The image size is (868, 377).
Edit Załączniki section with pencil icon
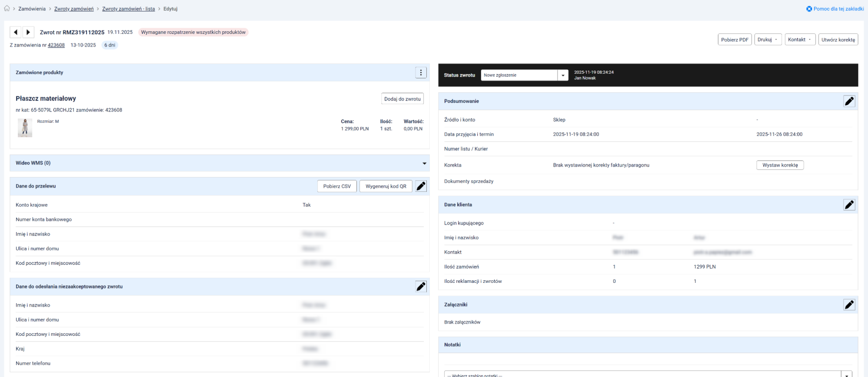click(x=849, y=305)
